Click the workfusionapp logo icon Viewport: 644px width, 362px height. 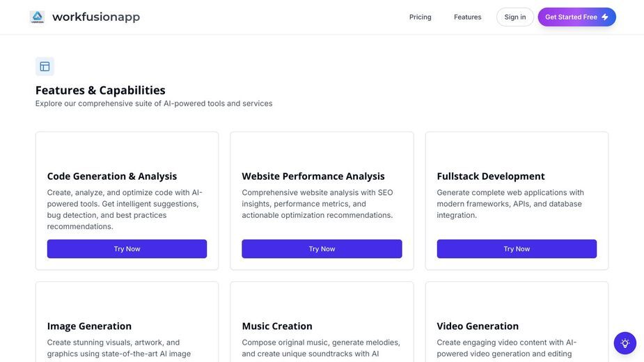[x=38, y=17]
